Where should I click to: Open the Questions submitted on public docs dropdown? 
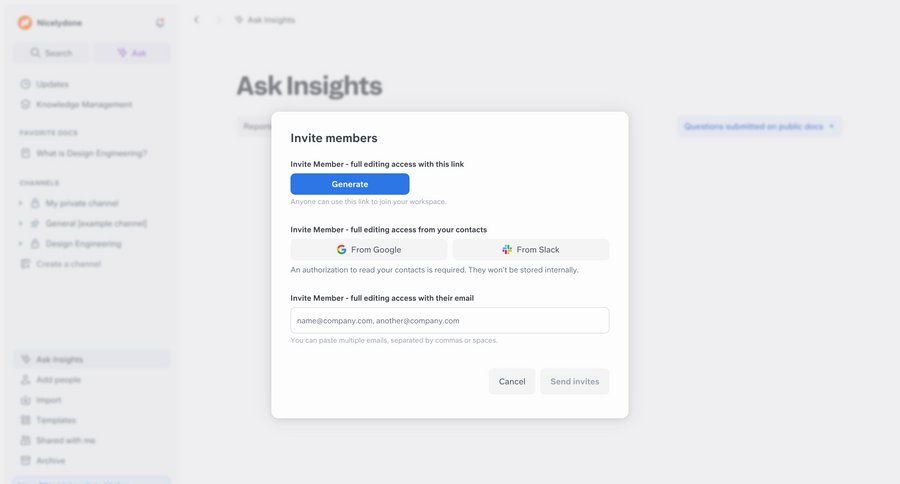759,126
